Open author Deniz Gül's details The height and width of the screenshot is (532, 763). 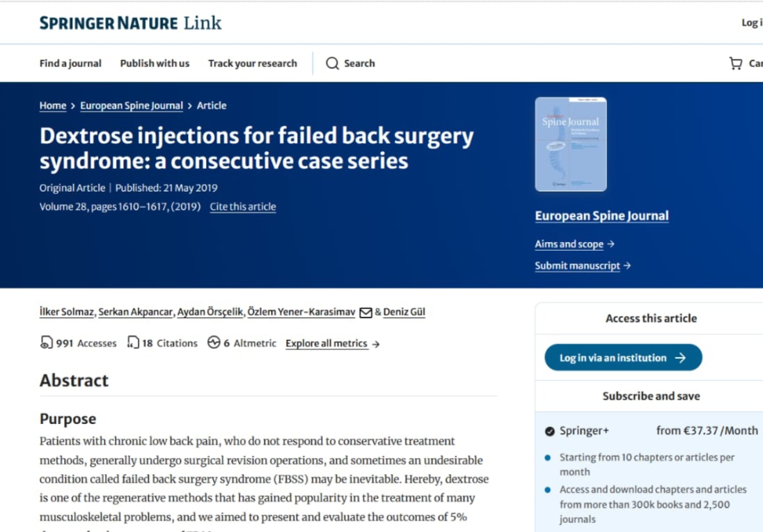point(404,312)
